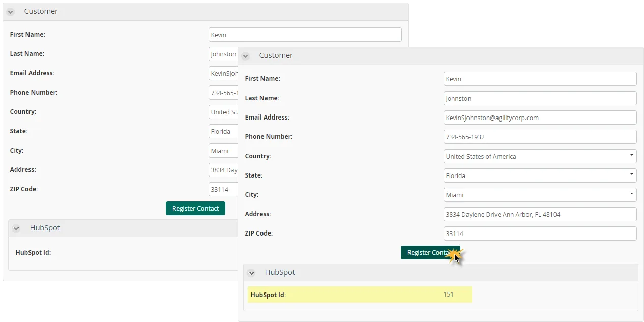Collapse the Customer section in the front form

tap(246, 56)
